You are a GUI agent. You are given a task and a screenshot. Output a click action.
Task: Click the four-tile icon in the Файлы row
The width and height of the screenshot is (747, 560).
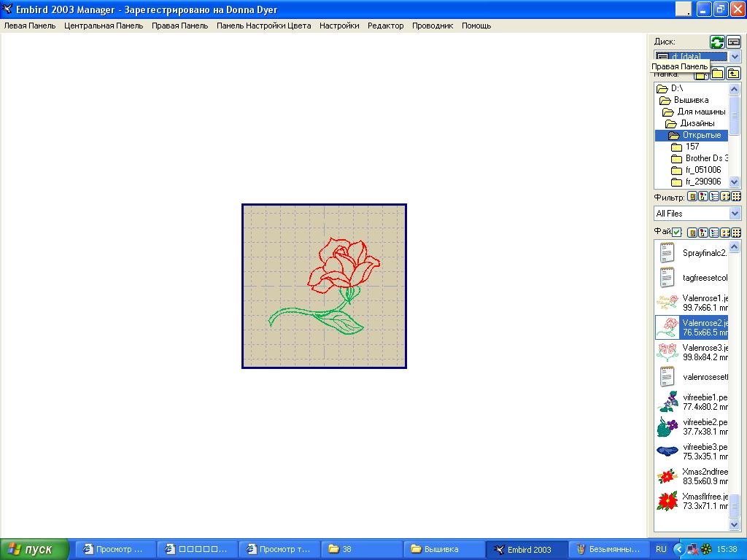click(725, 233)
